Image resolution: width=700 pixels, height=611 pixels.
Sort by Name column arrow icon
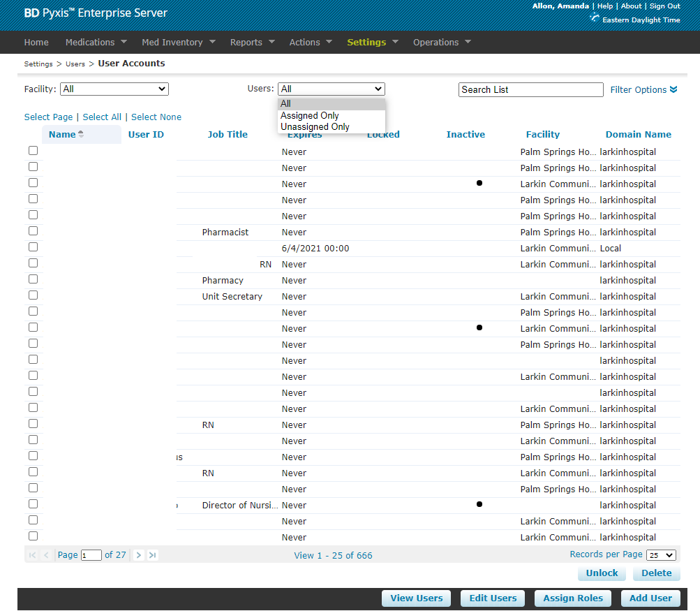(x=81, y=134)
